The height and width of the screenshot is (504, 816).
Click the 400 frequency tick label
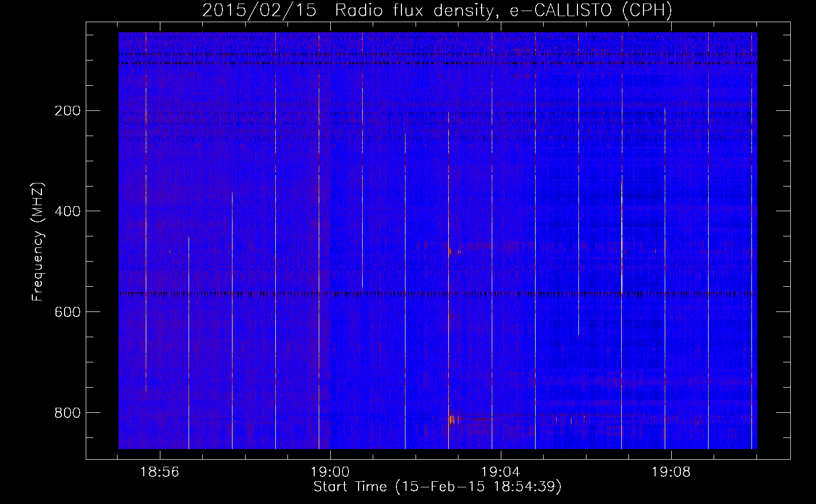point(67,211)
